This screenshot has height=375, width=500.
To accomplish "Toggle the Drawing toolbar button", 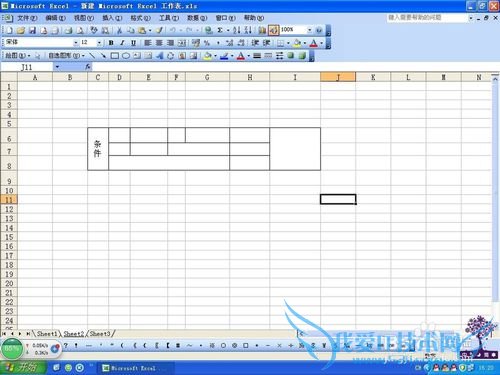I will [x=273, y=30].
